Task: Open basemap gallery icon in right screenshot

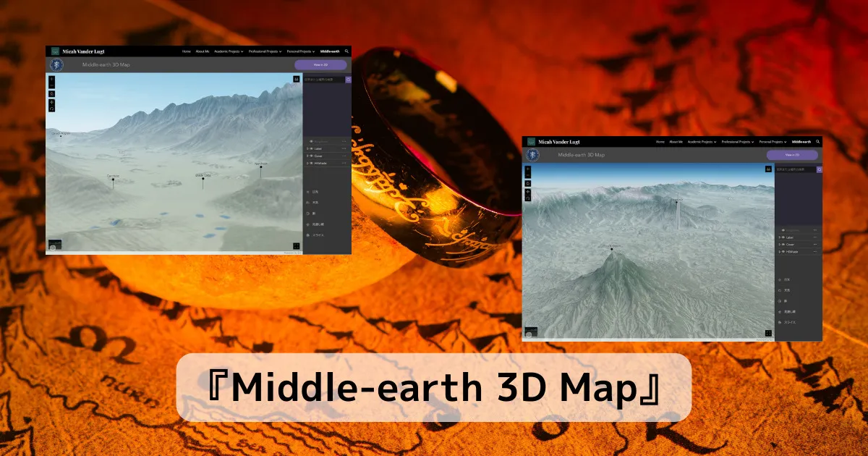Action: 768,169
